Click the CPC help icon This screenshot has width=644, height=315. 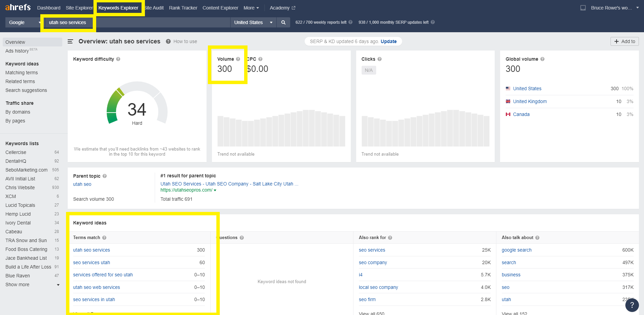pyautogui.click(x=260, y=59)
